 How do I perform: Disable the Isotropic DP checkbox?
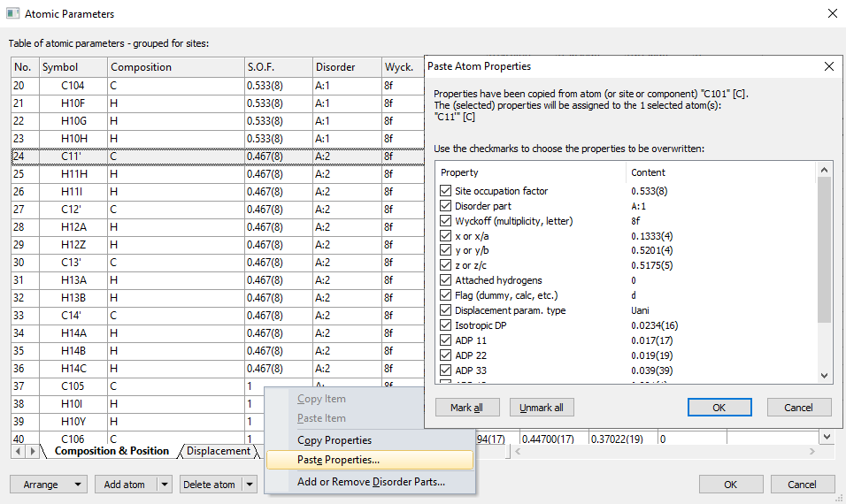coord(445,325)
